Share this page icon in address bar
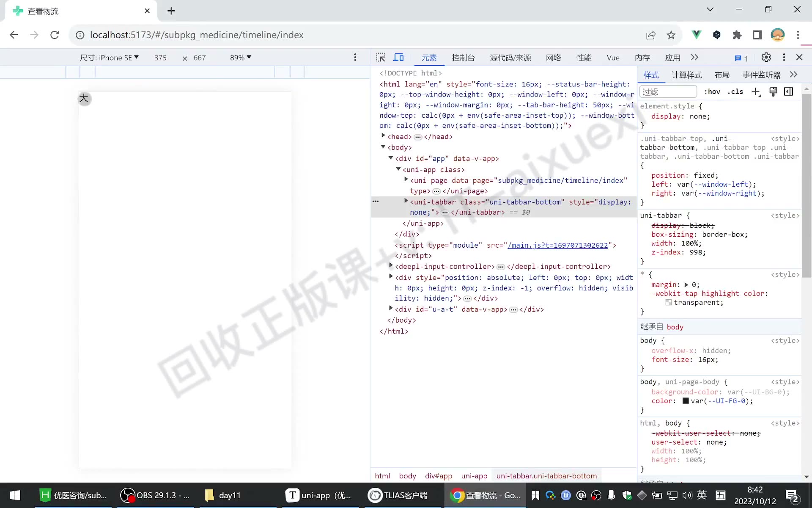This screenshot has height=508, width=812. pos(651,35)
